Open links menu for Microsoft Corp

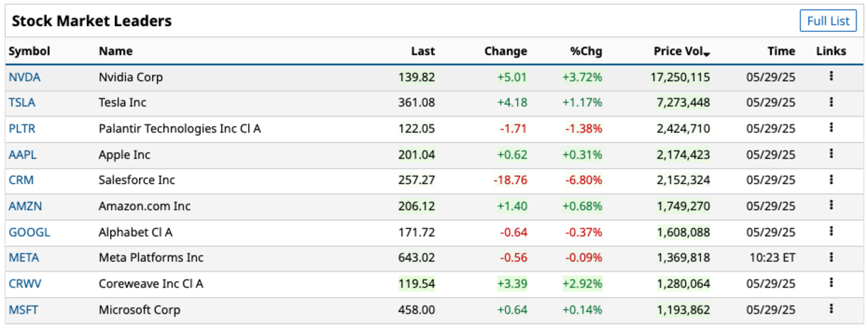pos(831,309)
